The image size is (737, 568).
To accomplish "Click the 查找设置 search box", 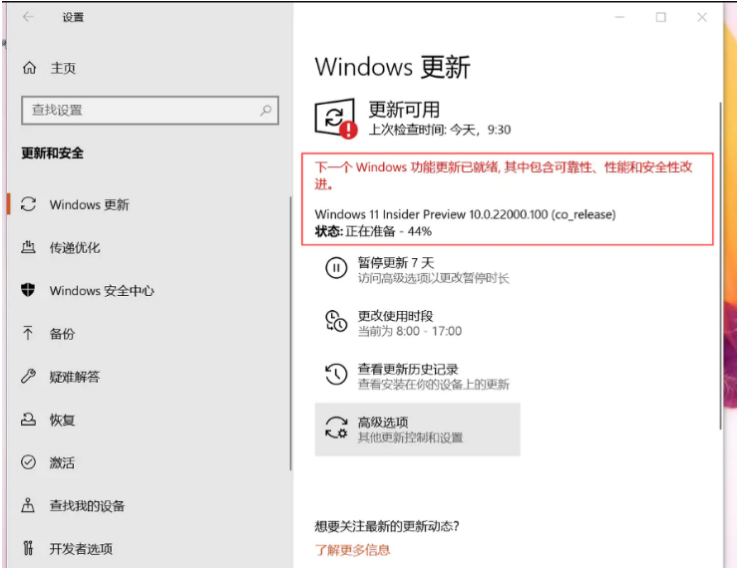I will tap(150, 110).
